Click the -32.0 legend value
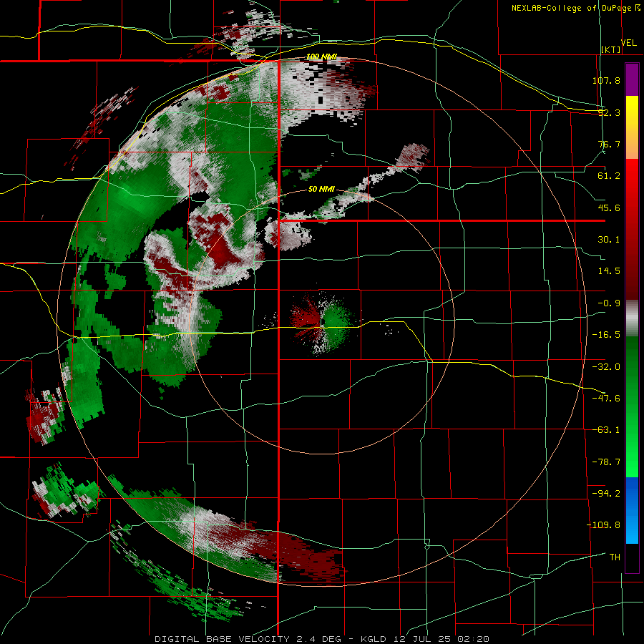This screenshot has height=644, width=644. [x=606, y=367]
